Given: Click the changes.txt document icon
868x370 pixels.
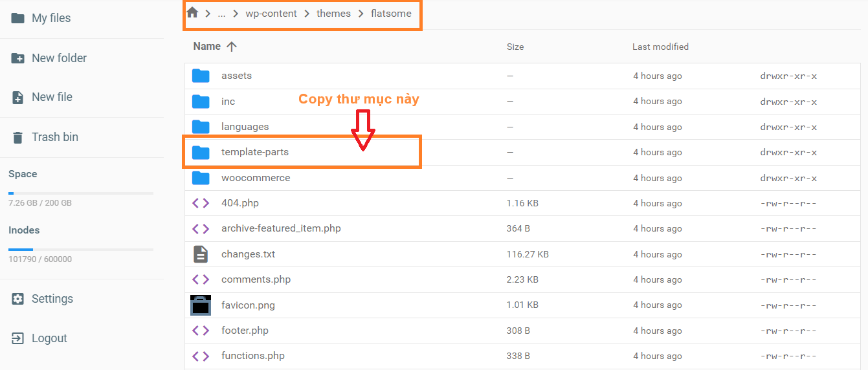Looking at the screenshot, I should click(x=201, y=254).
